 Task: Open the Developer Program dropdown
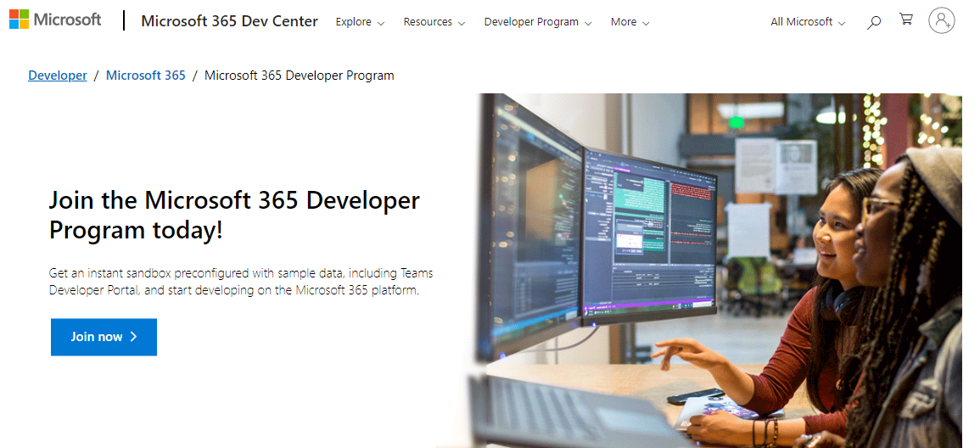pyautogui.click(x=537, y=22)
